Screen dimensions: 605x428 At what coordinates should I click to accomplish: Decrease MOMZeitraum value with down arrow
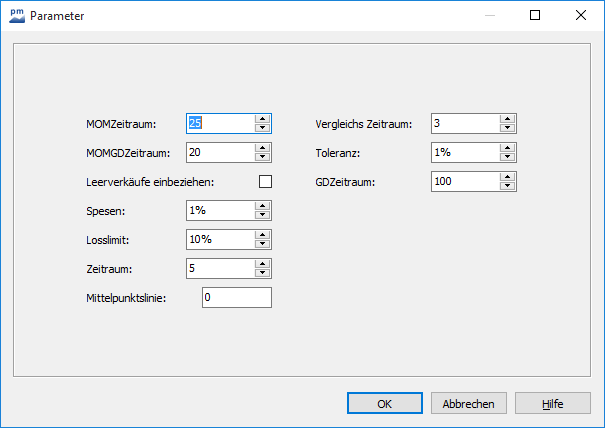262,128
